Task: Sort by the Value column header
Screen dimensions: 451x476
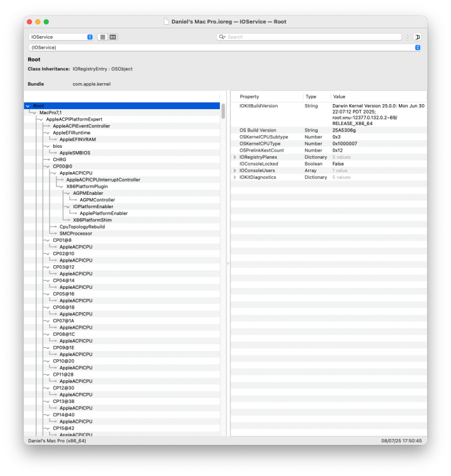Action: point(339,96)
